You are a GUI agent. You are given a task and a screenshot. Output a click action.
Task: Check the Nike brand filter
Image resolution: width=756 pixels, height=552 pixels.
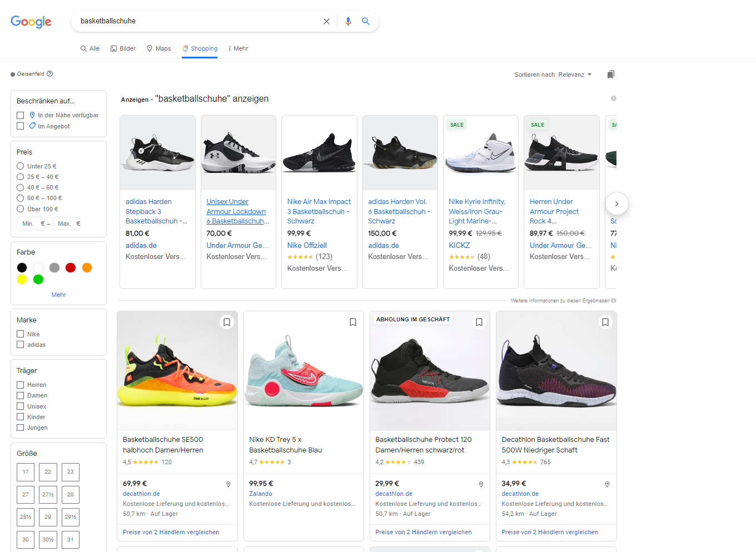click(x=21, y=334)
